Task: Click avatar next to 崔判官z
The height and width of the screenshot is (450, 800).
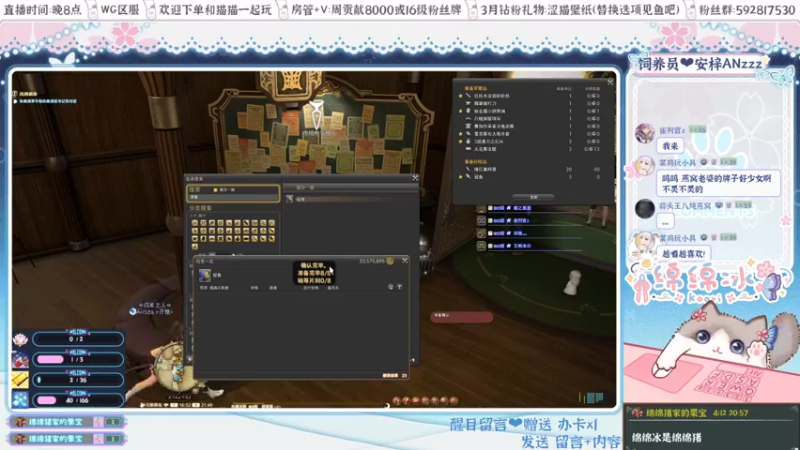Action: tap(644, 133)
